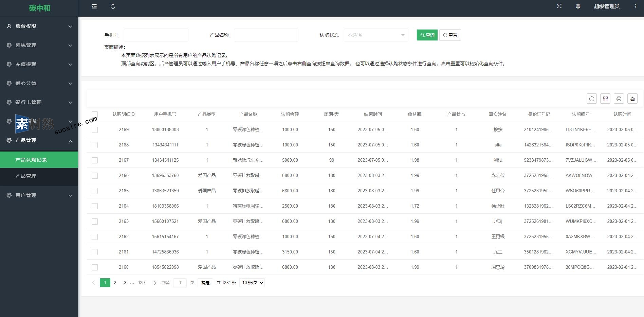
Task: Check the row with ID 2161
Action: pos(95,252)
